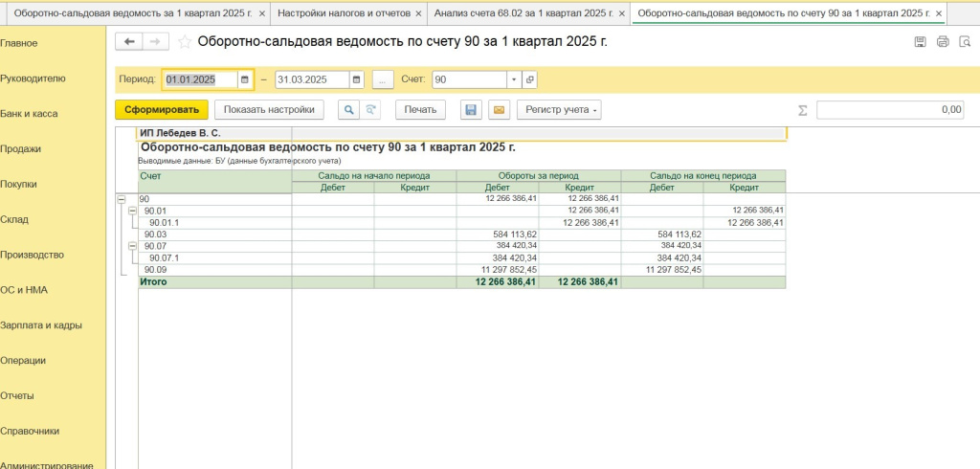Open Продажи section in sidebar
The width and height of the screenshot is (980, 469).
click(21, 148)
